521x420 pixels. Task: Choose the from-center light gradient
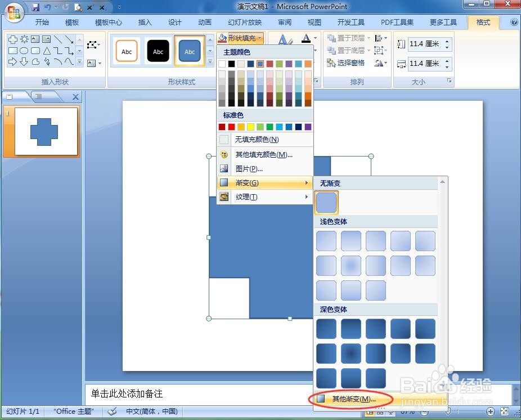(351, 265)
